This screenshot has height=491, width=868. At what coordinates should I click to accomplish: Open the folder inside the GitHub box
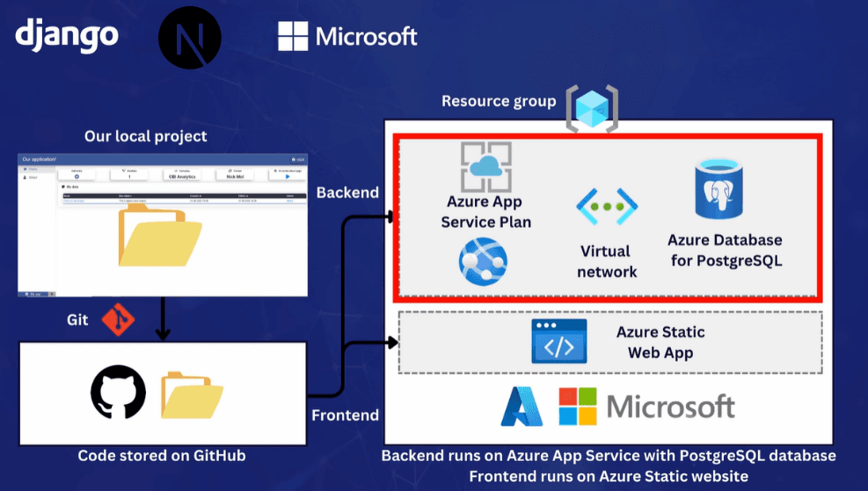192,393
